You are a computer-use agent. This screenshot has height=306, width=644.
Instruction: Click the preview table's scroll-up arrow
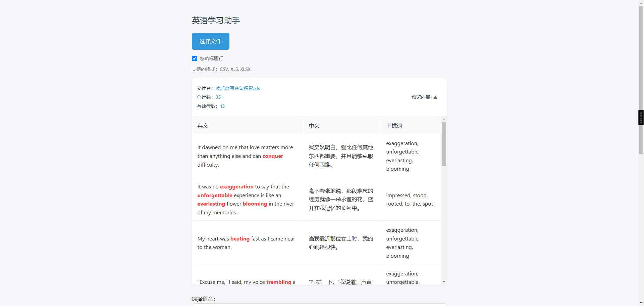coord(444,120)
